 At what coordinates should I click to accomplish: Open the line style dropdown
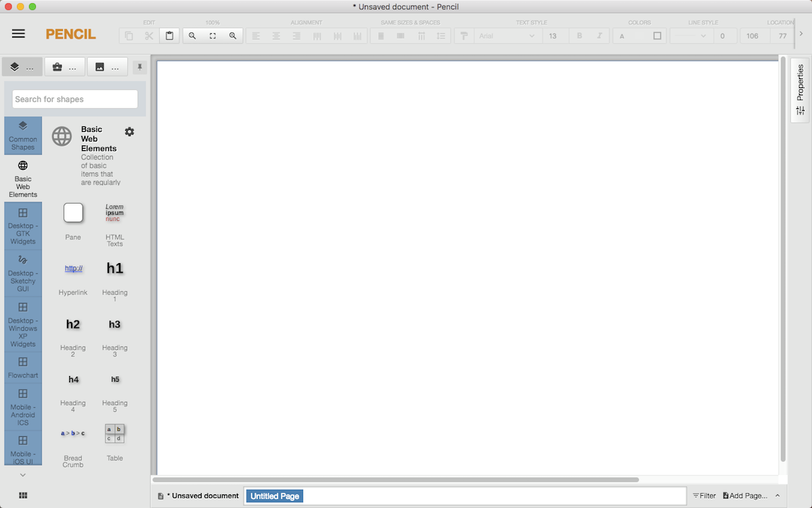[690, 36]
